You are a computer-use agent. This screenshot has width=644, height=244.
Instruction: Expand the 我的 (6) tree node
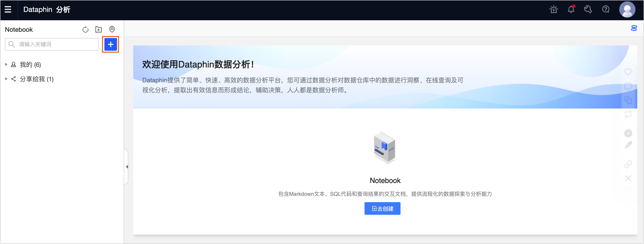6,65
